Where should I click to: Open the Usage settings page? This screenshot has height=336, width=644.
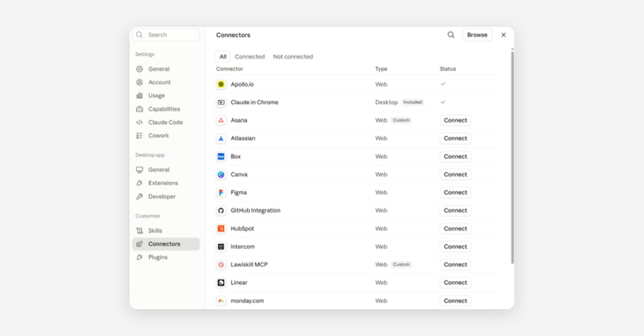point(166,96)
